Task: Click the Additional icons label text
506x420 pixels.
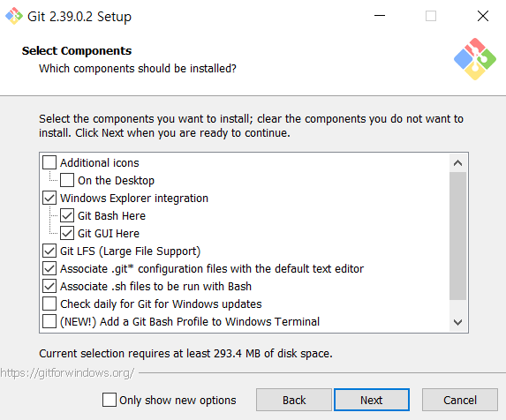Action: 100,162
